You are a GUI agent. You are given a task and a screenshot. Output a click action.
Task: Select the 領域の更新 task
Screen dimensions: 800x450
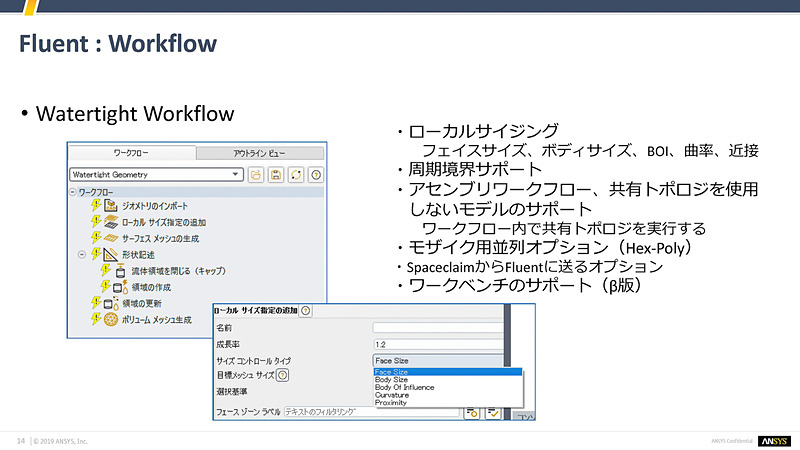tap(141, 304)
